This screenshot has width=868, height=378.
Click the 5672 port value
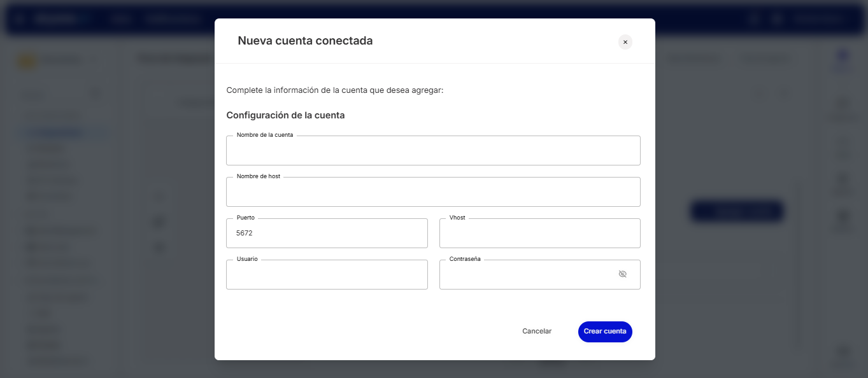click(x=245, y=234)
